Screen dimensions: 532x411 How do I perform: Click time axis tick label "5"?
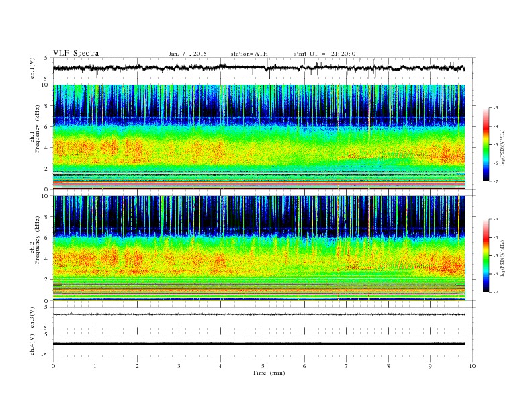pyautogui.click(x=263, y=366)
